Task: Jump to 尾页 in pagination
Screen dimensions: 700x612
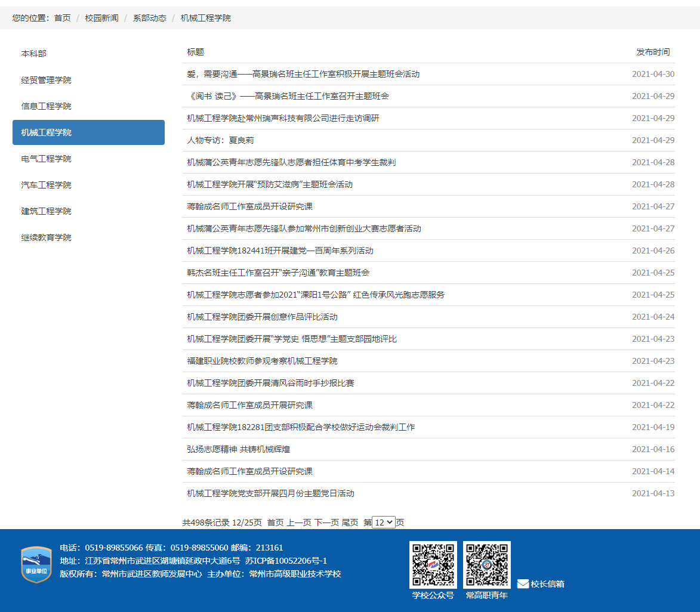Action: pyautogui.click(x=350, y=523)
